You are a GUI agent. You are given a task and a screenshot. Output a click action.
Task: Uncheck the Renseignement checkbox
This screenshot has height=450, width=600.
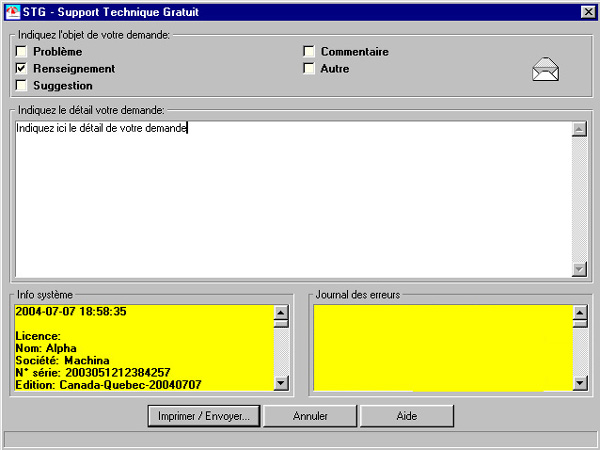click(22, 68)
